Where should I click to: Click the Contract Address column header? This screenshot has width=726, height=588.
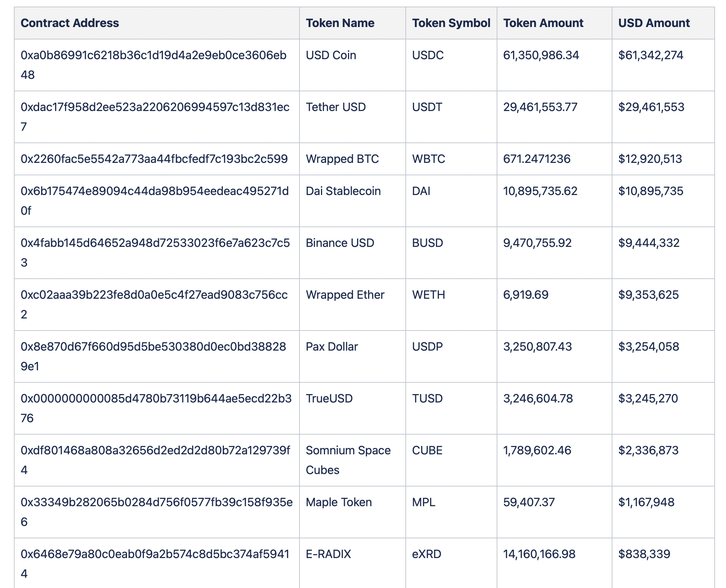click(x=70, y=23)
